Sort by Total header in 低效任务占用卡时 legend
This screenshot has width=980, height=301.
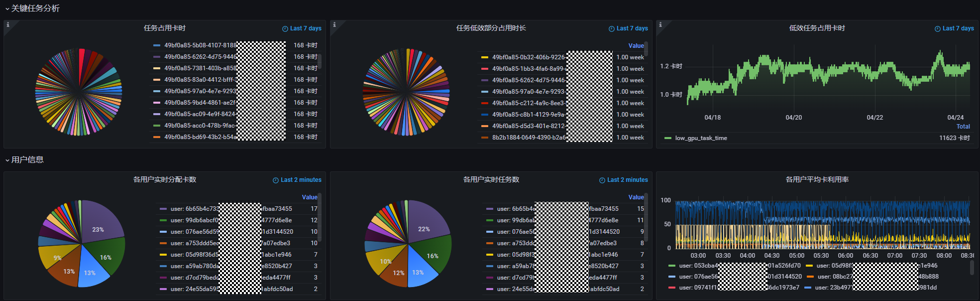pos(963,127)
